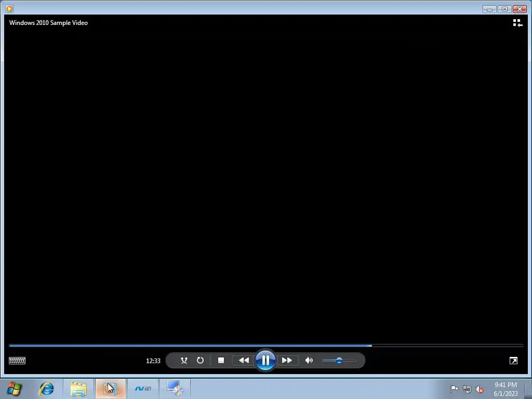Toggle repeat playback
The image size is (532, 399).
200,361
